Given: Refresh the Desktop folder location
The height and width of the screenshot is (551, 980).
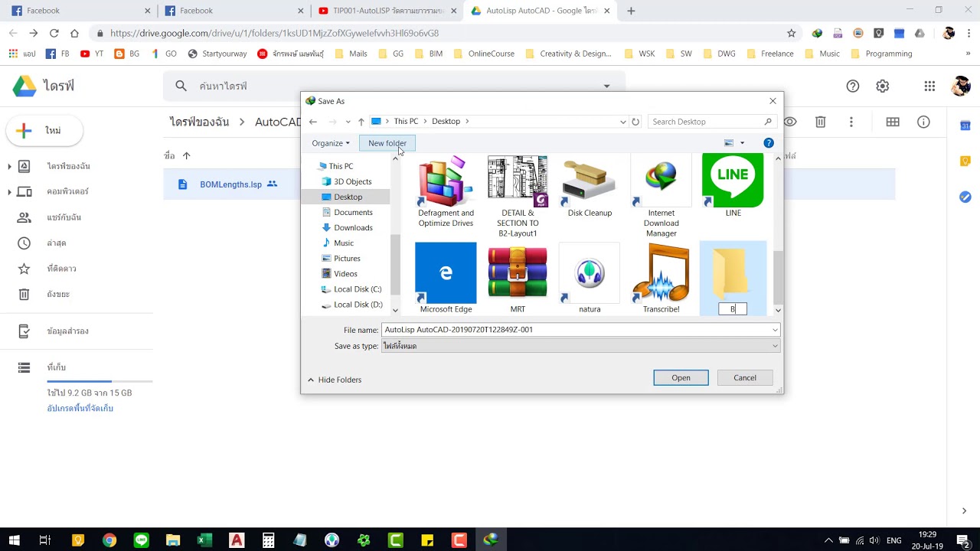Looking at the screenshot, I should point(635,122).
